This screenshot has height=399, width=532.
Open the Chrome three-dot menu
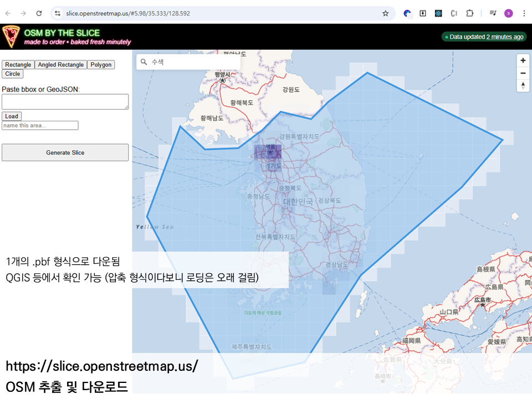coord(524,13)
